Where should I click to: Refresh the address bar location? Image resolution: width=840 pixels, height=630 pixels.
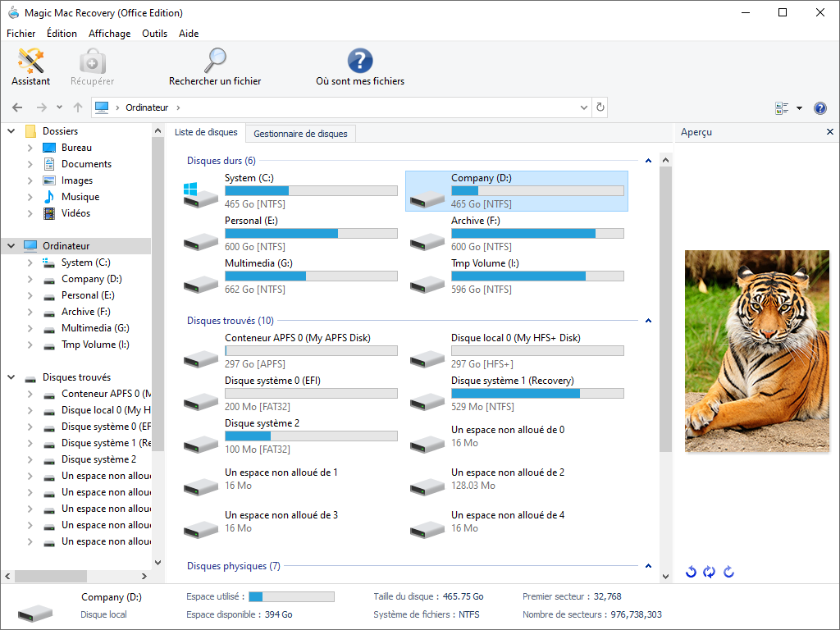(x=600, y=107)
